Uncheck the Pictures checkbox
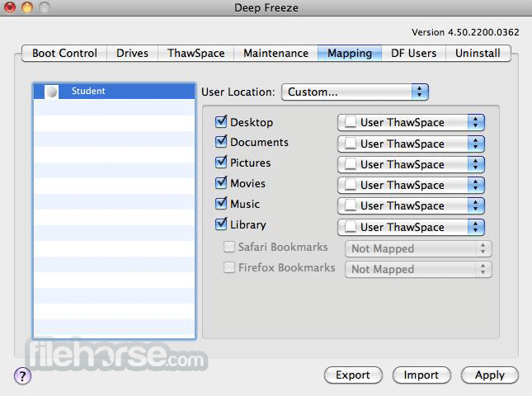The image size is (532, 396). tap(221, 163)
